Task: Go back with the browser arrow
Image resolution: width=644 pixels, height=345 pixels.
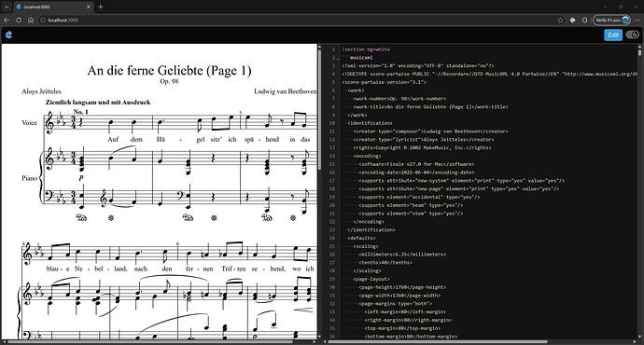Action: pyautogui.click(x=7, y=21)
